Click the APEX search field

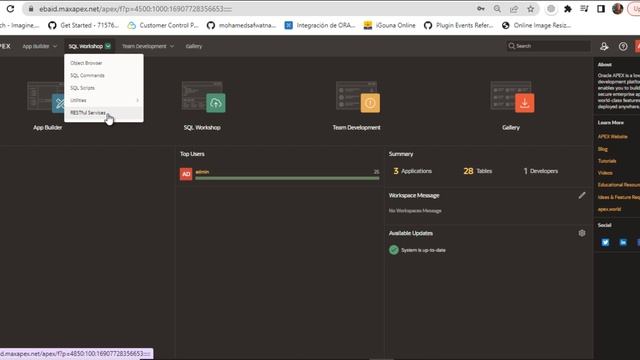click(x=548, y=46)
